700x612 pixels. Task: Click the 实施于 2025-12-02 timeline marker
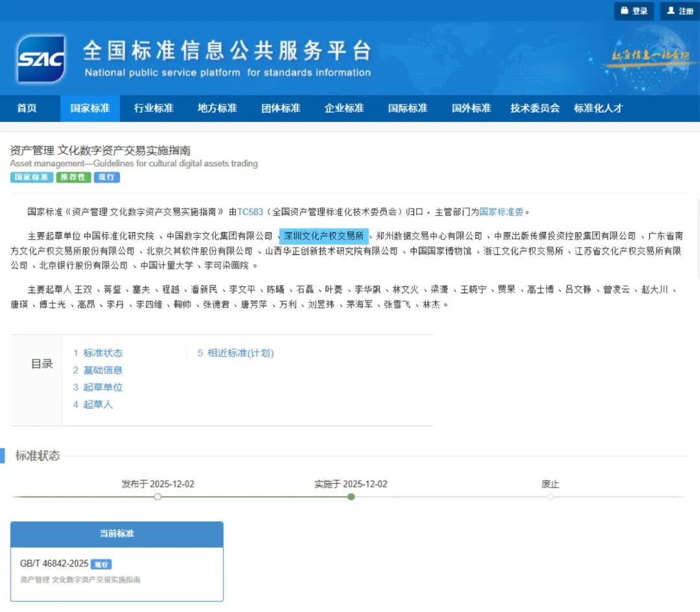click(351, 497)
